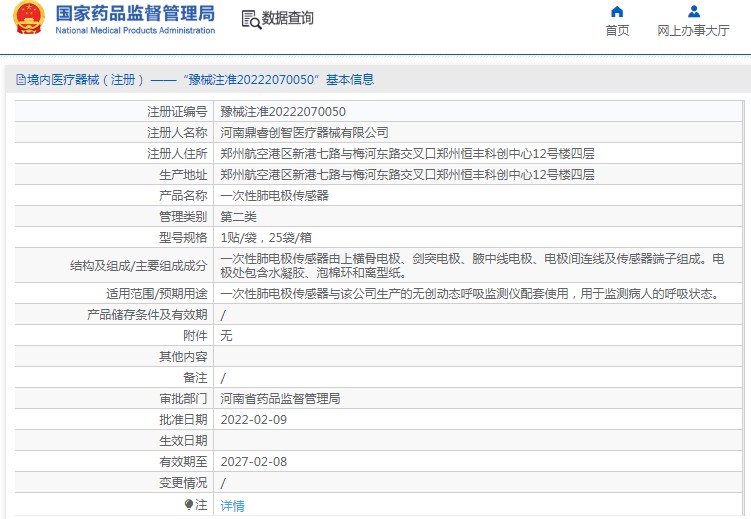Open the 数据查询 search icon
751x519 pixels.
click(x=251, y=19)
